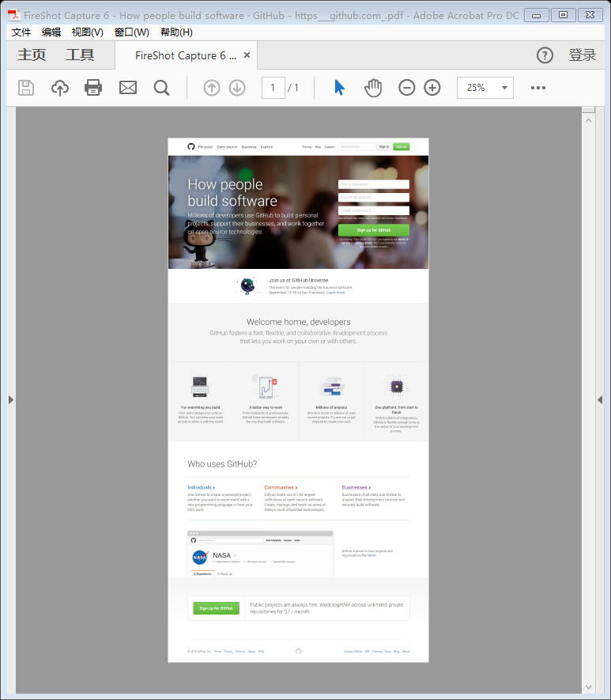Click the Save file floppy icon
This screenshot has height=700, width=611.
point(26,88)
